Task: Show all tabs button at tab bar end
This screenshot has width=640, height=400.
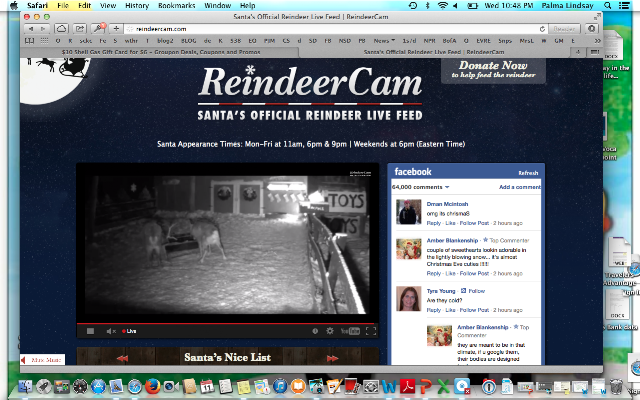Action: [594, 52]
